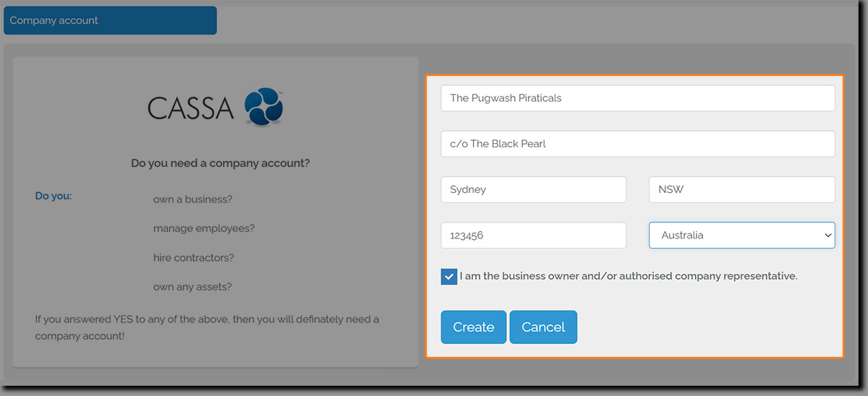Image resolution: width=868 pixels, height=396 pixels.
Task: Cancel the company account form
Action: click(543, 327)
